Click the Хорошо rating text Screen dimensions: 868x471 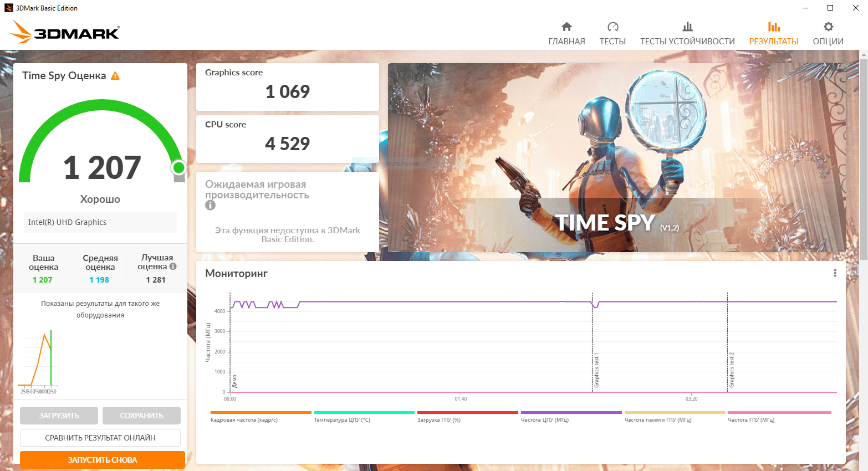click(x=100, y=199)
